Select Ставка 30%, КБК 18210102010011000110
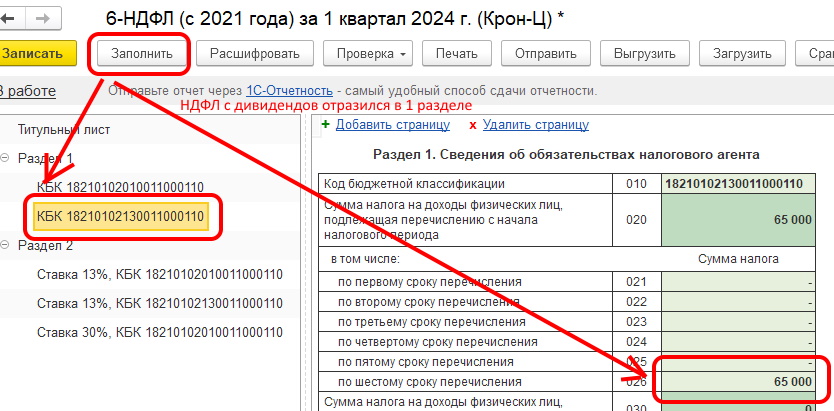 coord(160,333)
